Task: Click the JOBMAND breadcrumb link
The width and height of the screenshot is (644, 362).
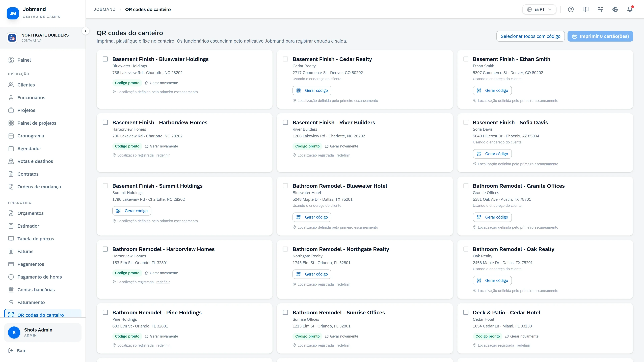Action: (105, 10)
